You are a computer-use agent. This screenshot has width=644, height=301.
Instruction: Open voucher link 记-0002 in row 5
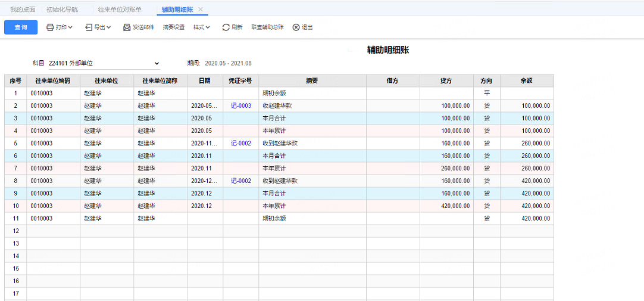(241, 144)
